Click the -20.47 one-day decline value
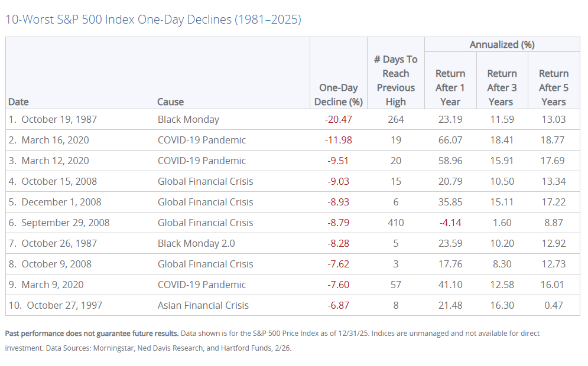 338,119
